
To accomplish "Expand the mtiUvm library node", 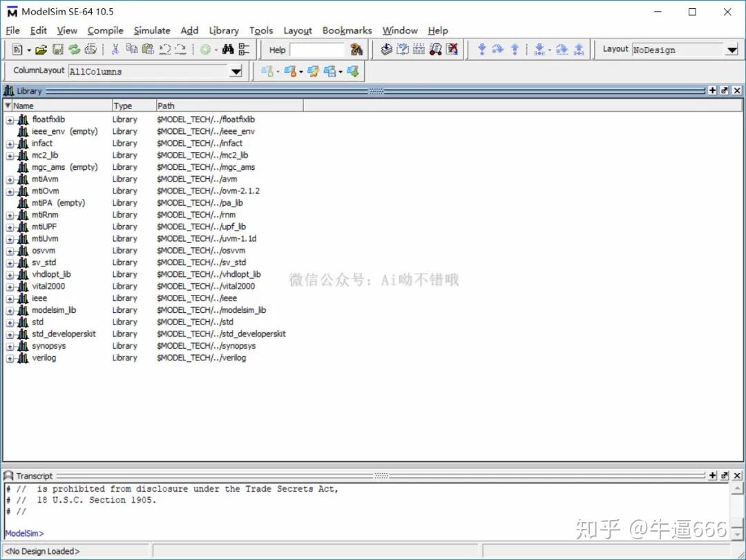I will [10, 240].
